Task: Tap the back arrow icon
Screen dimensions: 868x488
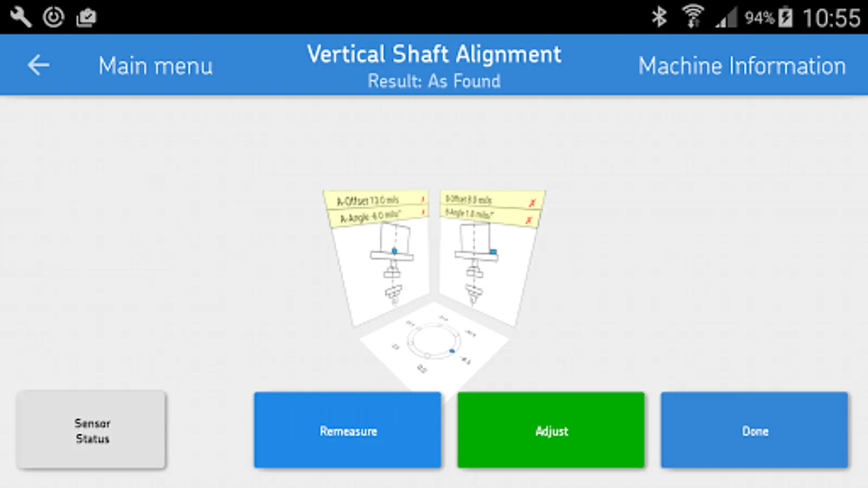Action: pos(39,66)
